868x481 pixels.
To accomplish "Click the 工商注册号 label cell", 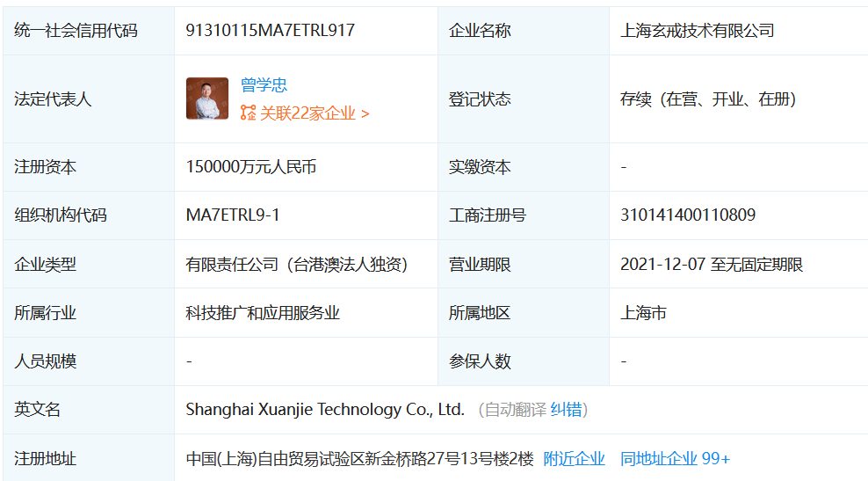I will [523, 215].
